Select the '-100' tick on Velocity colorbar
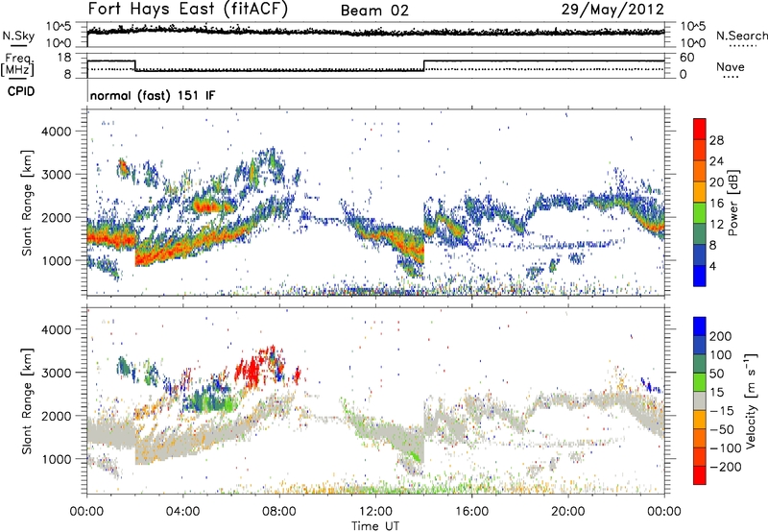The height and width of the screenshot is (532, 768). [726, 447]
